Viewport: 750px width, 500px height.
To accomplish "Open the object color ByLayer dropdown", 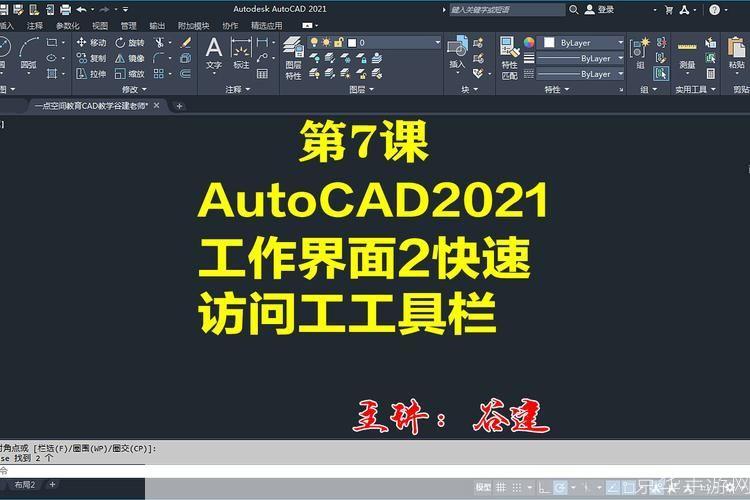I will point(581,43).
